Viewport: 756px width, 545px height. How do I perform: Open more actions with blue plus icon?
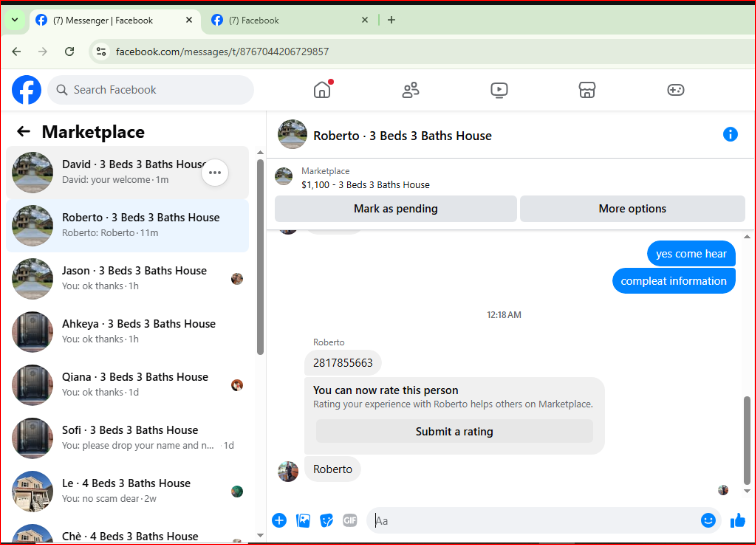[x=279, y=520]
